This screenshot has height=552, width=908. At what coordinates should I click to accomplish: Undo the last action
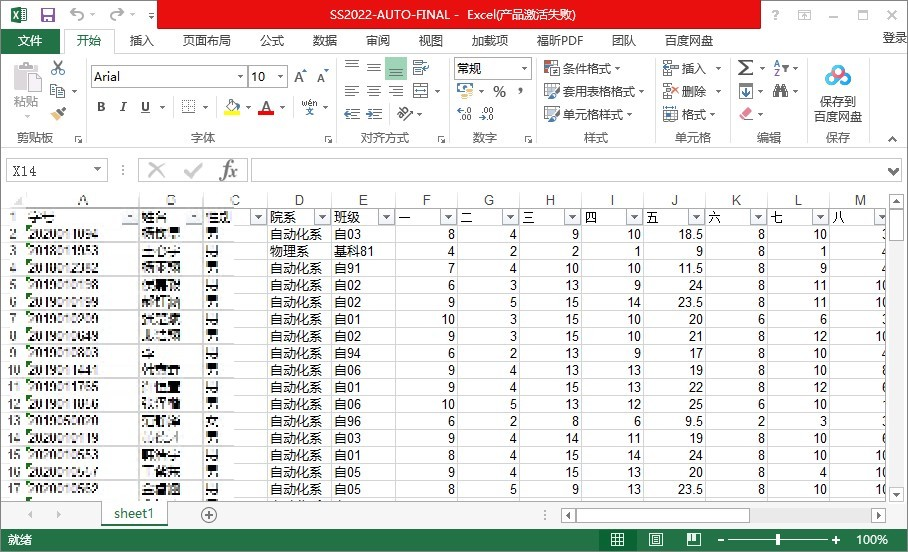pyautogui.click(x=77, y=14)
